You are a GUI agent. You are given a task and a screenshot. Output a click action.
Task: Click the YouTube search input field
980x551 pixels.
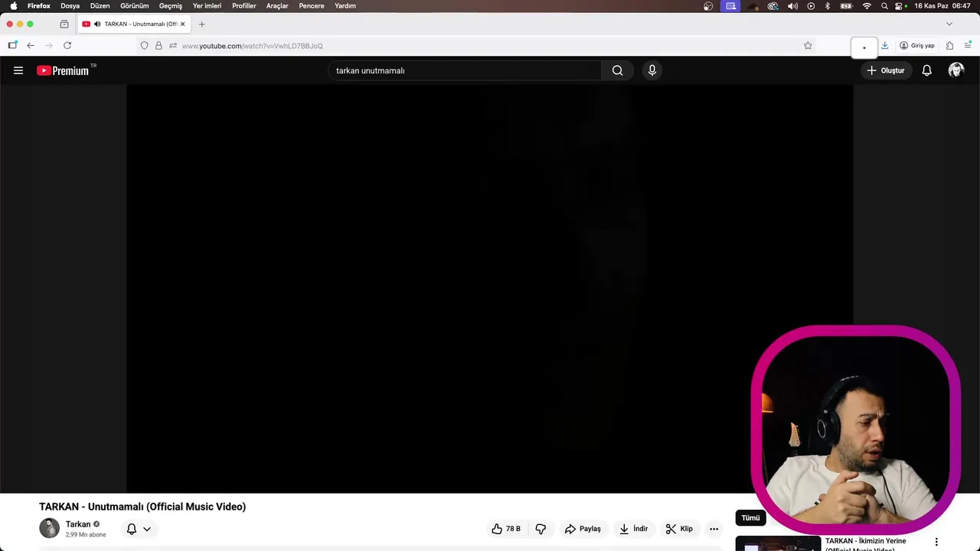pos(465,70)
